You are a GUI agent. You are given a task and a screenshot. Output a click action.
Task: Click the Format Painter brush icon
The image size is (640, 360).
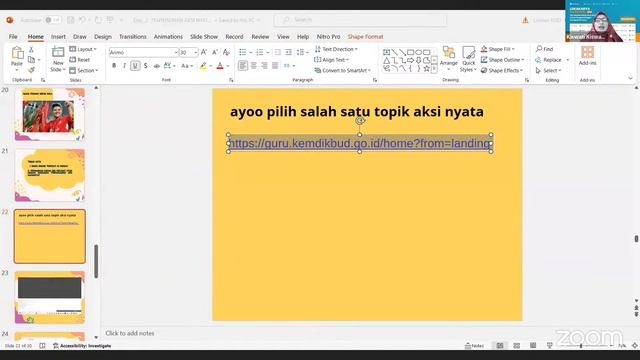tap(31, 70)
